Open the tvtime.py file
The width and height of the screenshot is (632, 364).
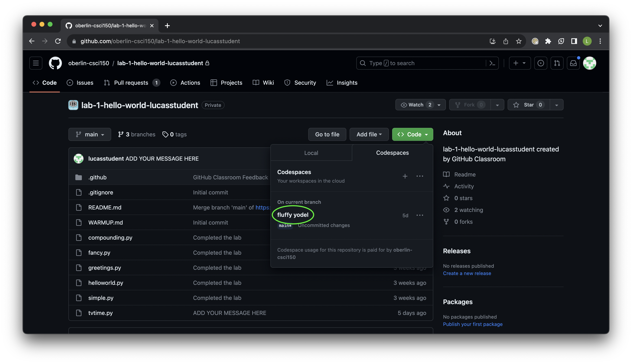pyautogui.click(x=100, y=313)
